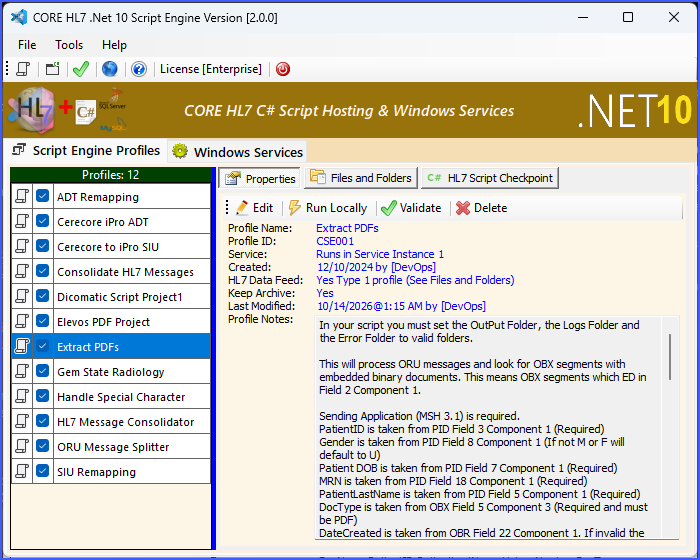Click the Validate button

412,208
